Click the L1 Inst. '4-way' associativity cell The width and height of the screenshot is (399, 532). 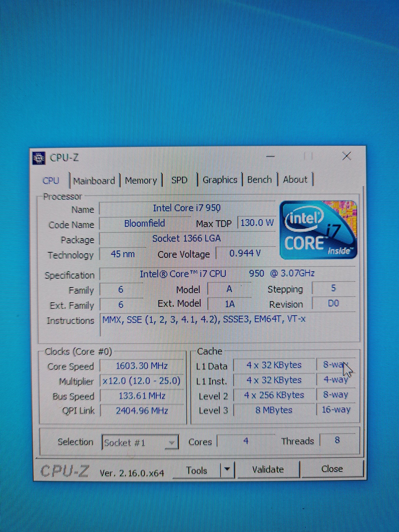coord(336,379)
